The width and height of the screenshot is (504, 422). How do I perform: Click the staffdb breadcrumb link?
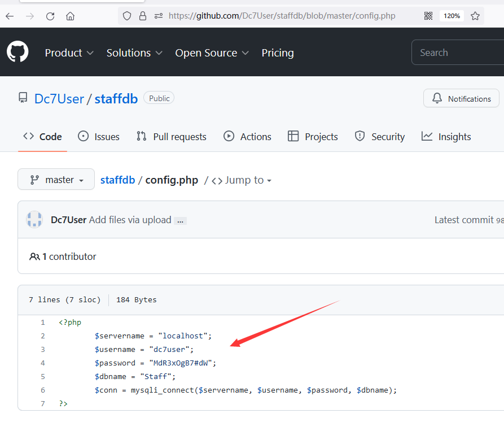click(117, 180)
